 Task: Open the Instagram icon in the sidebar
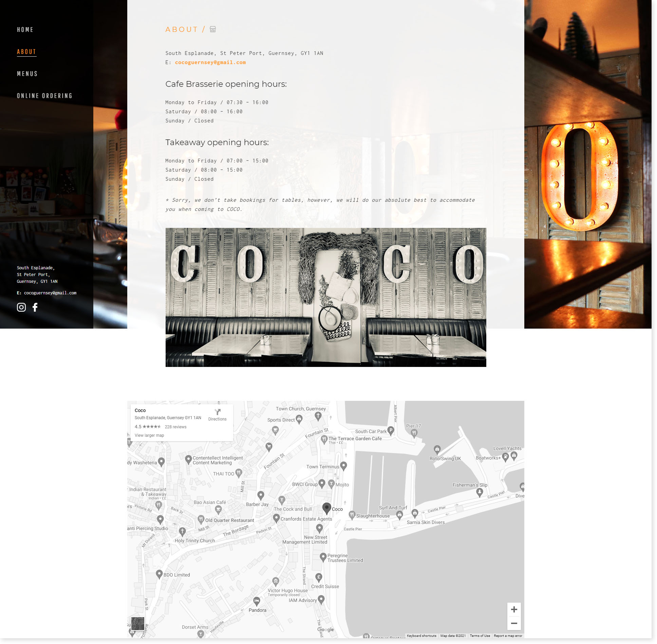click(21, 307)
